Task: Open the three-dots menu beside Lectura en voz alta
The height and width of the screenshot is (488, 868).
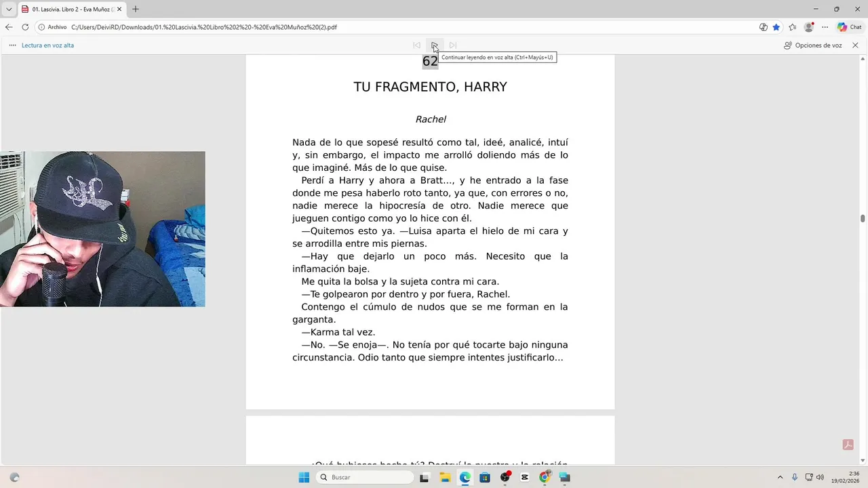Action: 12,45
